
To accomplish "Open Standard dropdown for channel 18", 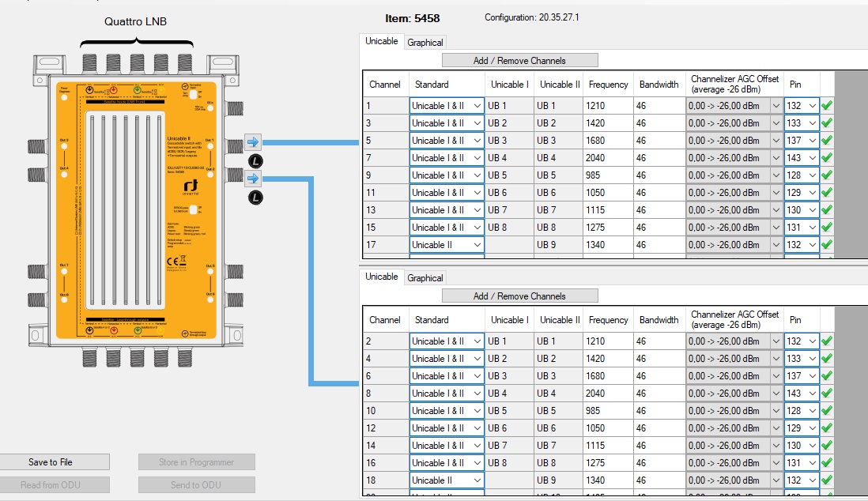I will click(x=477, y=480).
